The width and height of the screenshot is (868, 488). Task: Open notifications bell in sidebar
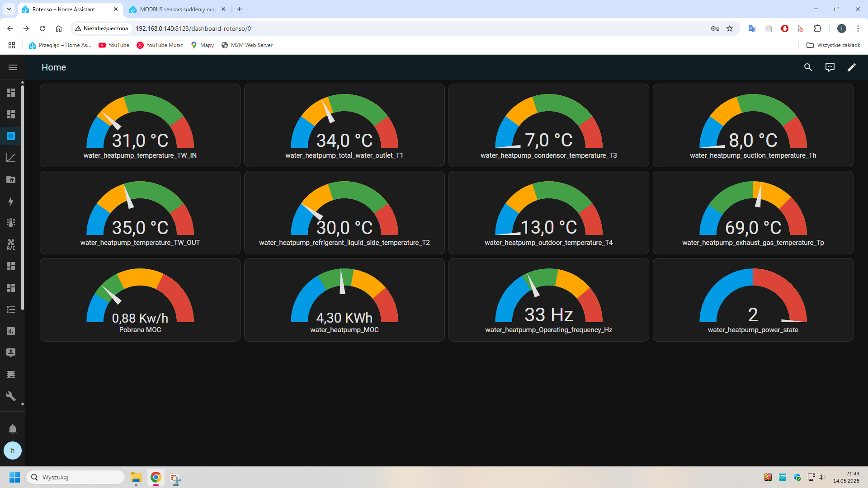(13, 429)
